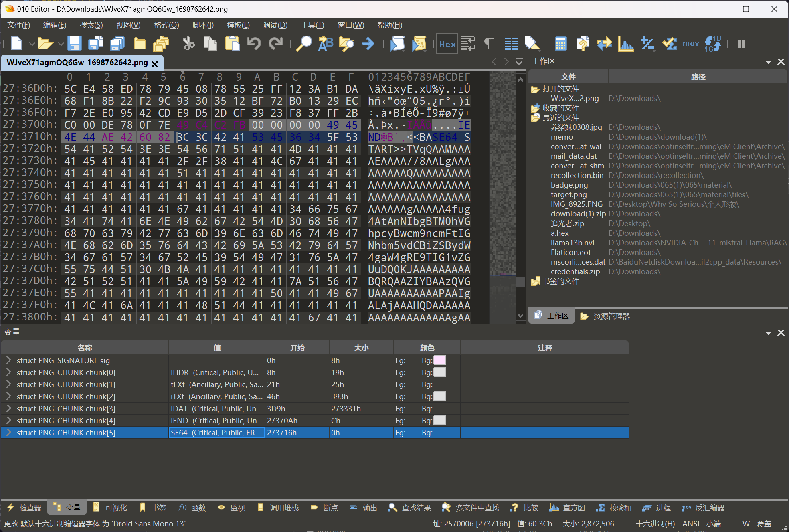
Task: Click the Goto blue arrow icon
Action: pyautogui.click(x=368, y=43)
